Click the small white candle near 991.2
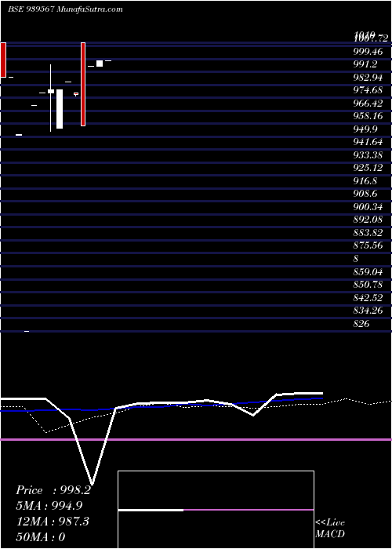392x549 pixels. [x=100, y=64]
